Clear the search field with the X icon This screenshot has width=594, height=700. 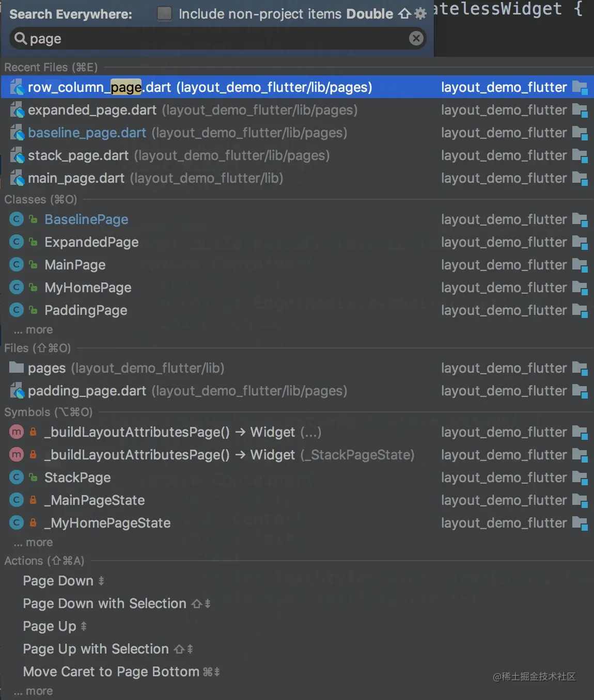(416, 38)
